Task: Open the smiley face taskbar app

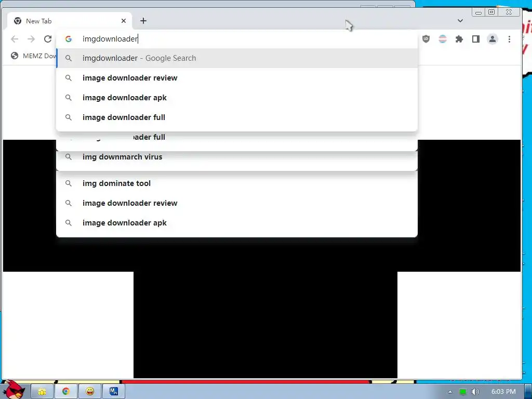Action: [90, 392]
